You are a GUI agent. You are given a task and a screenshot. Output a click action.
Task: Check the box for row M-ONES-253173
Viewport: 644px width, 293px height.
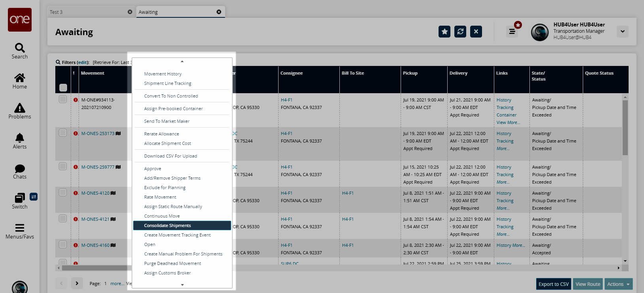(63, 133)
